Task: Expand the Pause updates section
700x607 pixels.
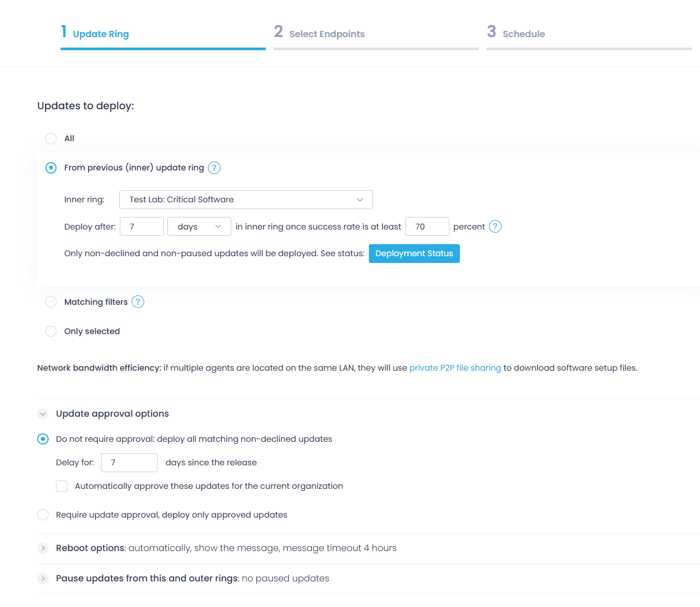Action: point(43,579)
